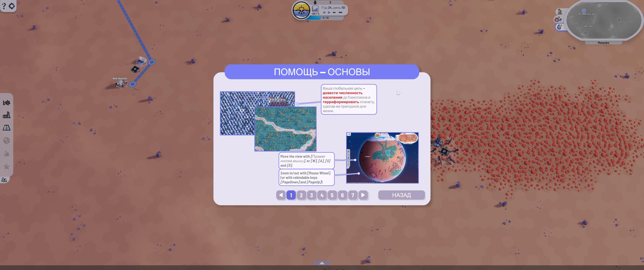This screenshot has width=644, height=270.
Task: Open the greyed-out forest trees category
Action: 7,153
